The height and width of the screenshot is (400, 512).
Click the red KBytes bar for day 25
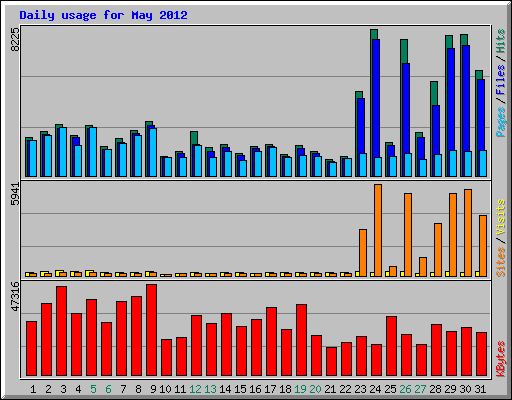[x=391, y=346]
